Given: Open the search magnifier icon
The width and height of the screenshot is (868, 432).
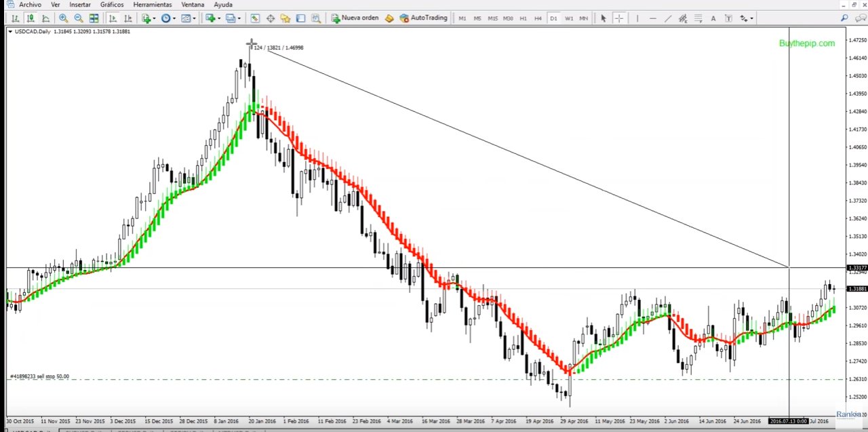Looking at the screenshot, I should pyautogui.click(x=844, y=18).
